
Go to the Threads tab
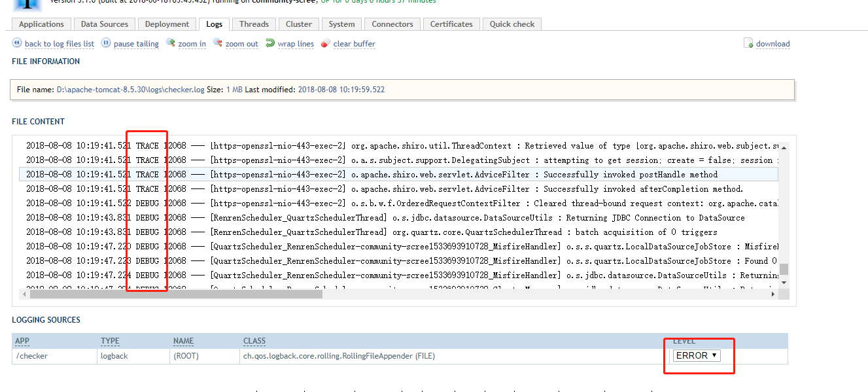click(254, 24)
